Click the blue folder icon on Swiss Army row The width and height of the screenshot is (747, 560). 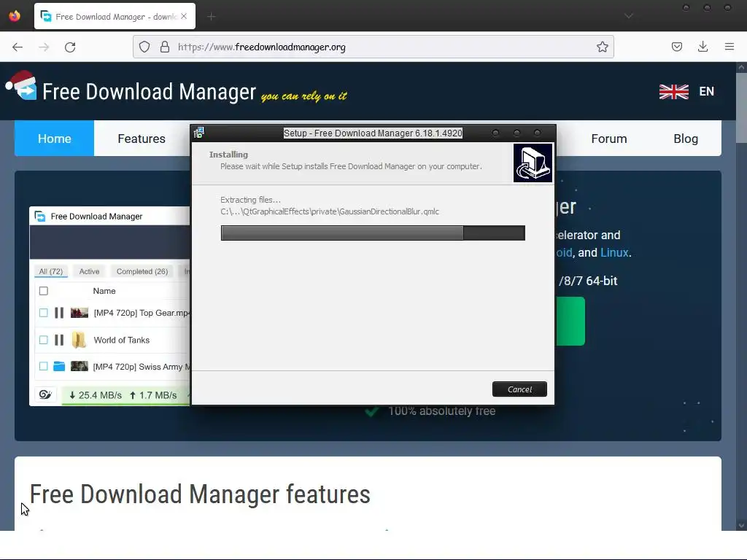(x=59, y=366)
